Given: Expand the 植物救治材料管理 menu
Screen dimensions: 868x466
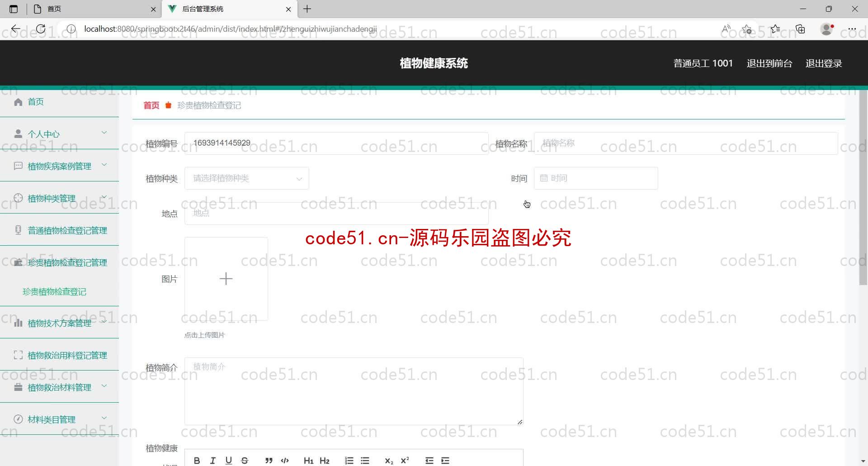Looking at the screenshot, I should click(x=59, y=387).
